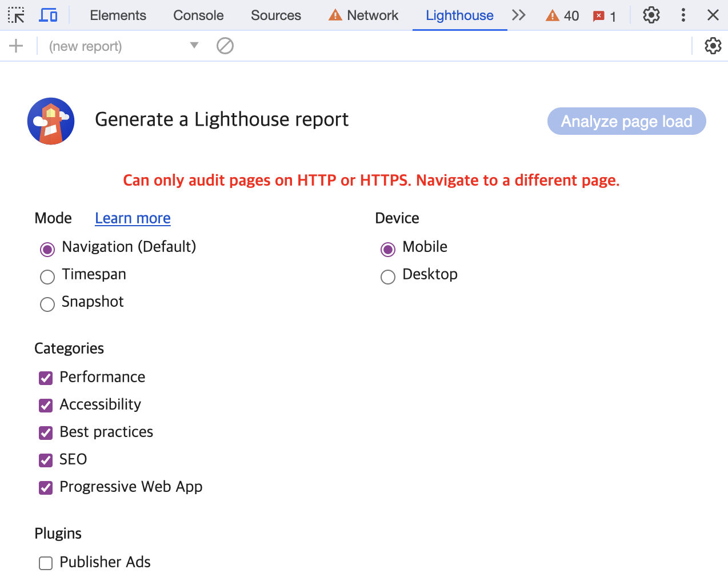
Task: Click the clear all circle-slash icon
Action: point(225,46)
